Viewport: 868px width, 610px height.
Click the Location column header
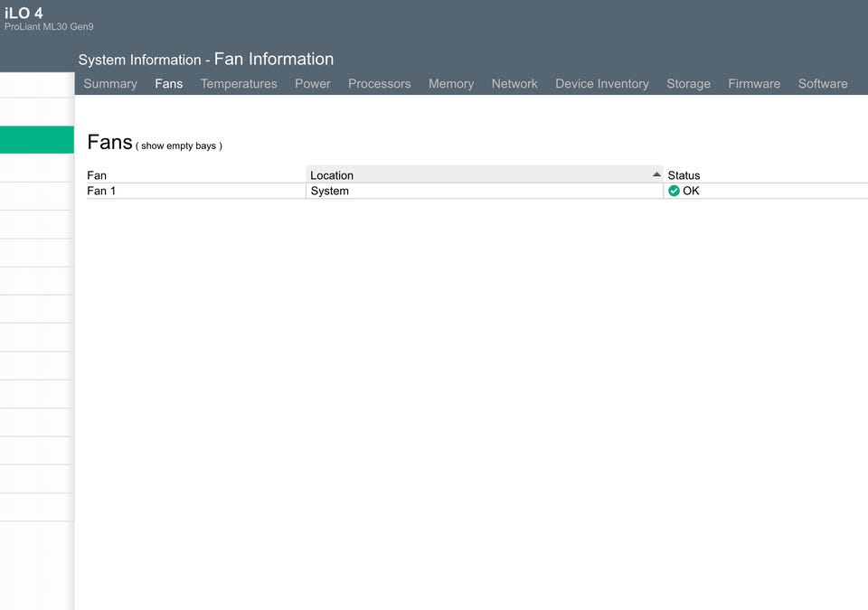point(332,175)
